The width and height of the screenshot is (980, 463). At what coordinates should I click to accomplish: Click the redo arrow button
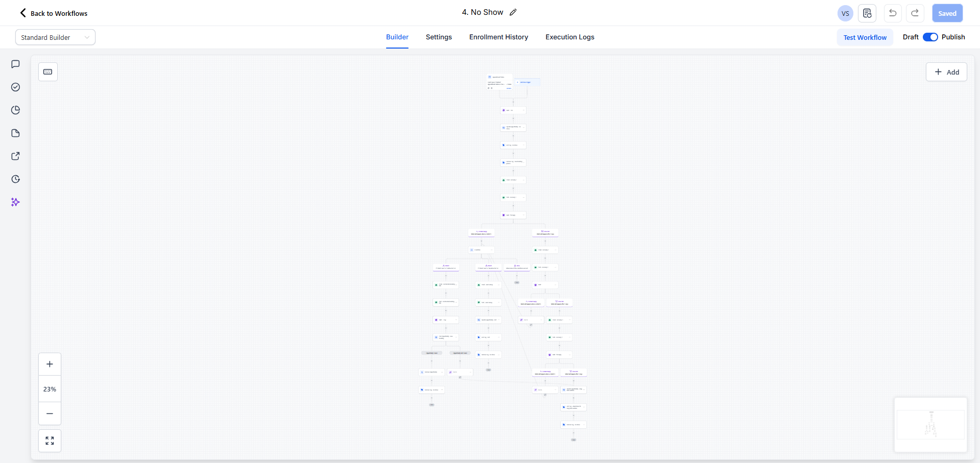915,13
